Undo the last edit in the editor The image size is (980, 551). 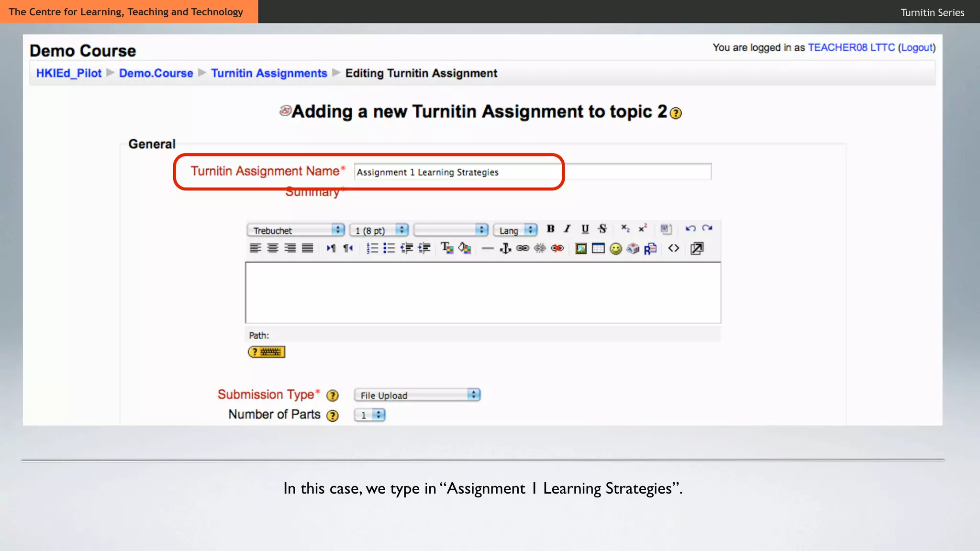pyautogui.click(x=690, y=229)
